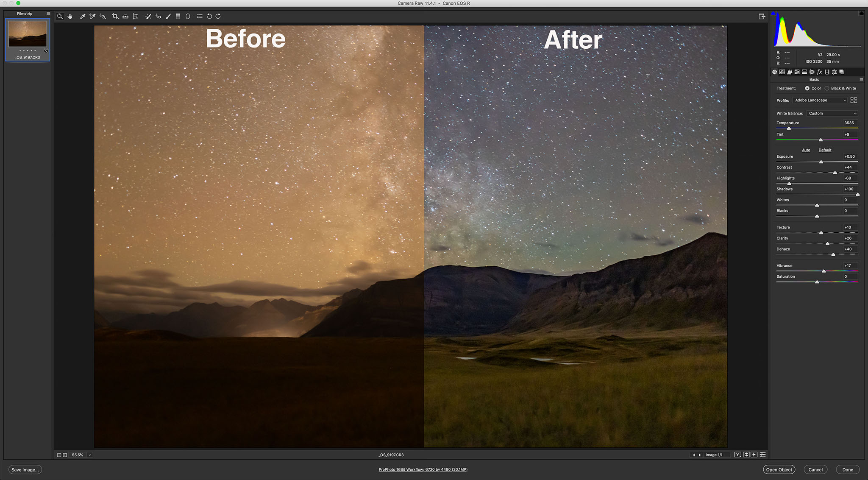The image size is (868, 480).
Task: Select the Black & White treatment
Action: coord(826,88)
